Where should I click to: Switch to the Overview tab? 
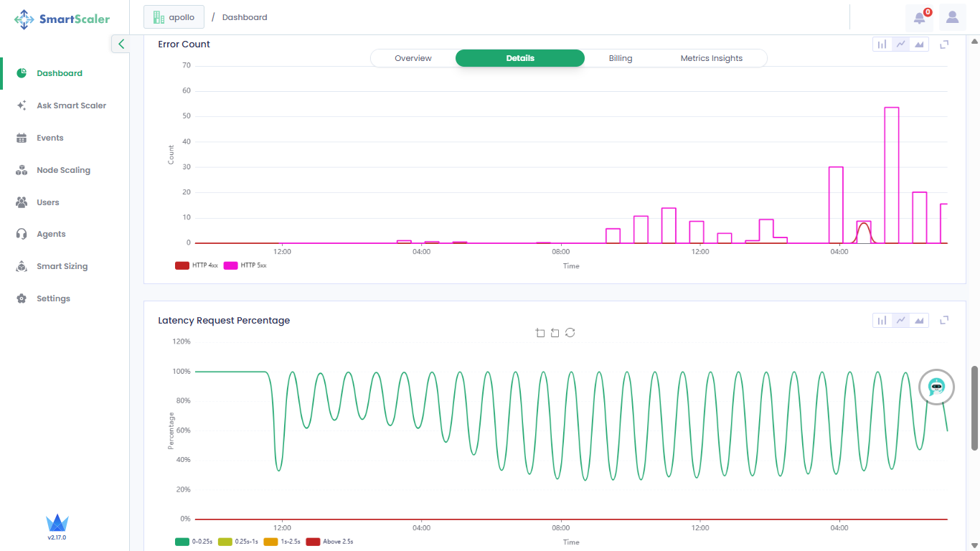[413, 58]
